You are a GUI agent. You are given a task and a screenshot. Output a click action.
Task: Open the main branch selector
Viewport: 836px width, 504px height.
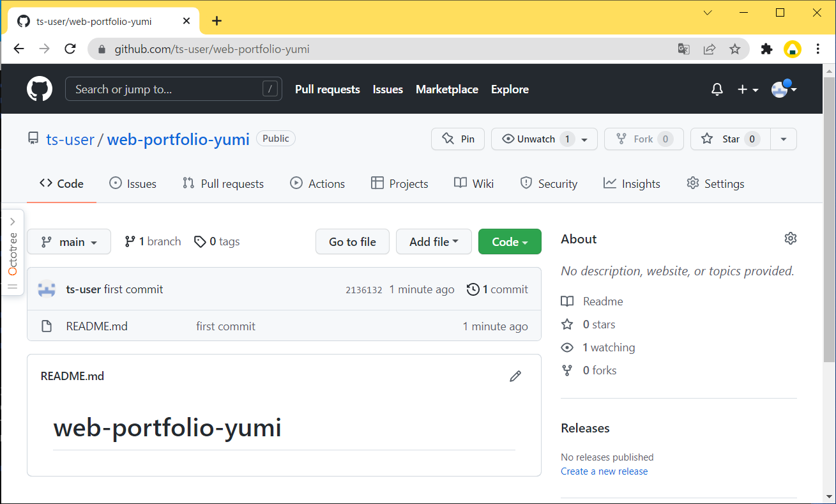(x=69, y=241)
